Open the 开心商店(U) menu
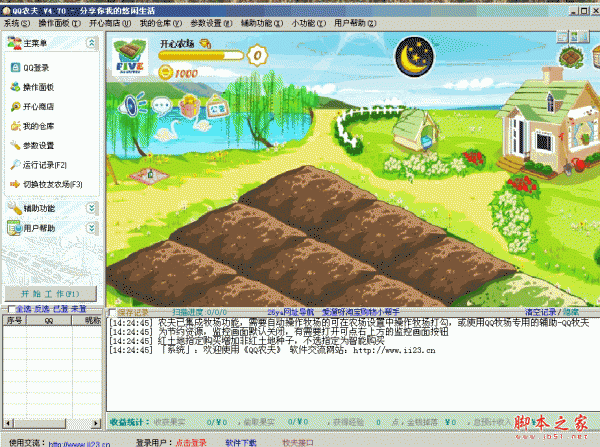 coord(110,23)
